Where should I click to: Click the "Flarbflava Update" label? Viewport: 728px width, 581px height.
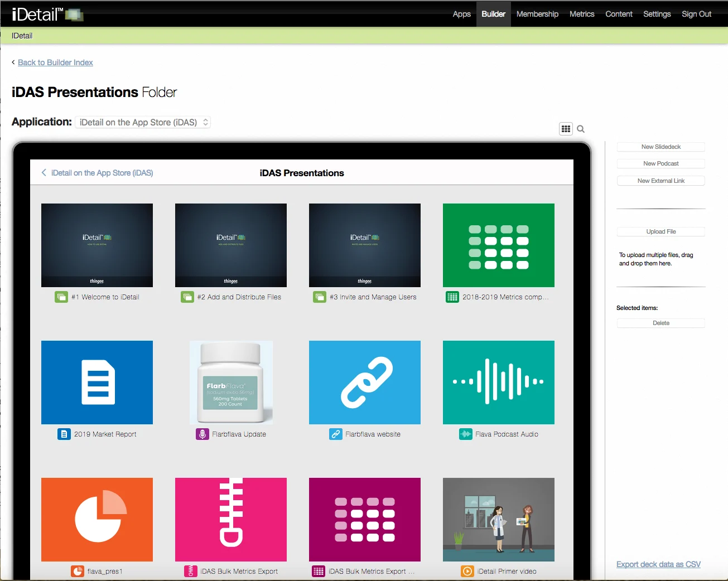click(x=239, y=434)
